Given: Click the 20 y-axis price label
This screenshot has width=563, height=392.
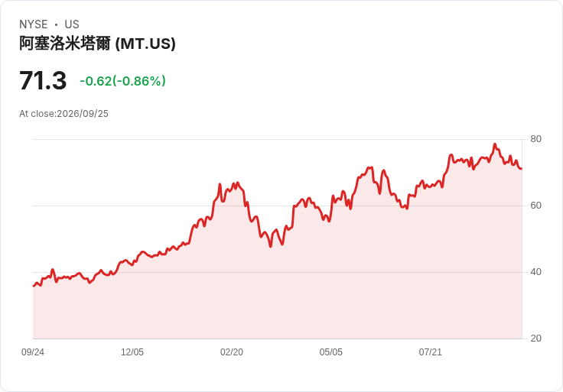Looking at the screenshot, I should [535, 339].
